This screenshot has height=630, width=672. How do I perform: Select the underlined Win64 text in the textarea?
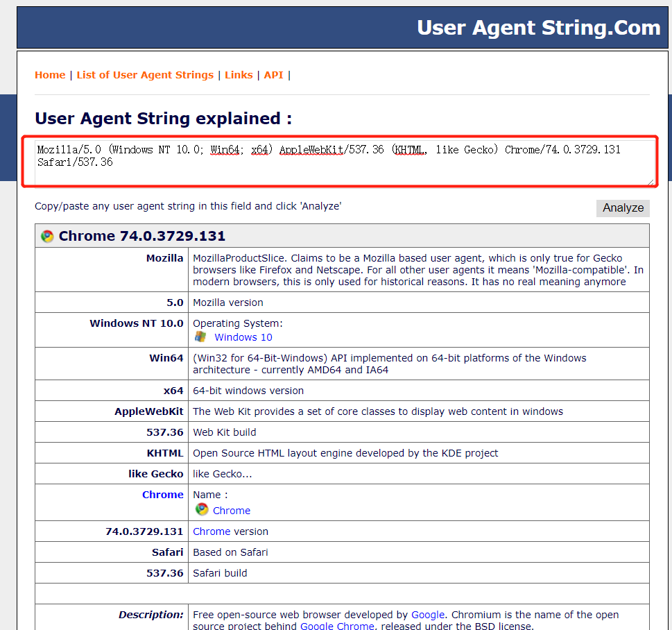coord(225,149)
